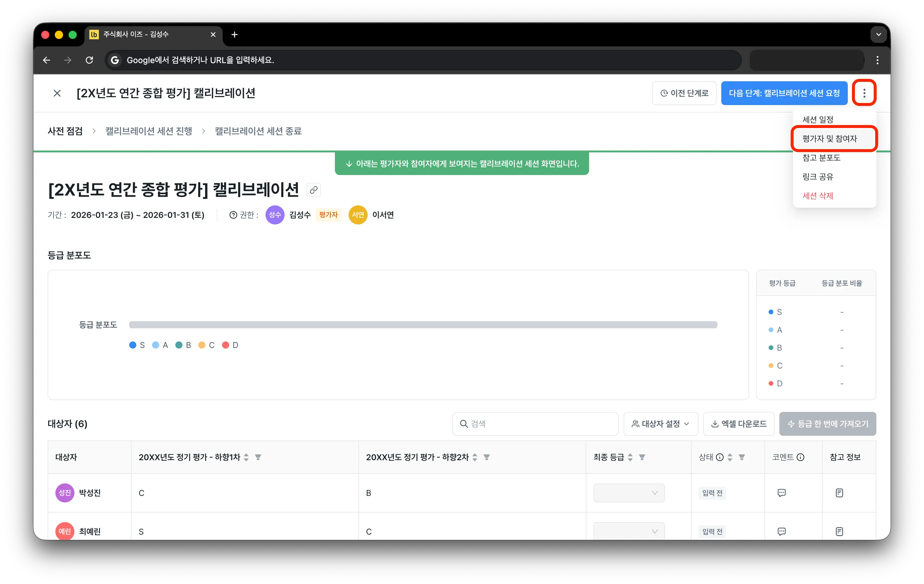Filter the 최종 등급 column
Image resolution: width=924 pixels, height=584 pixels.
[642, 457]
